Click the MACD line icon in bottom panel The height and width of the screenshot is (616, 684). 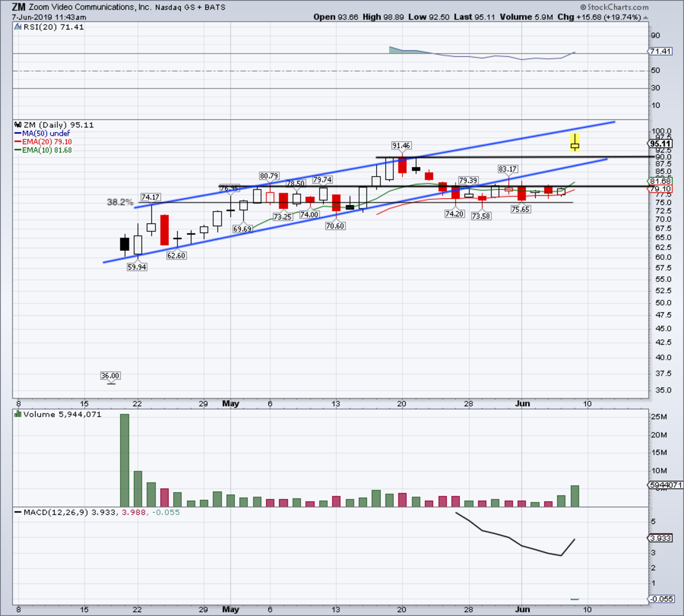coord(18,511)
